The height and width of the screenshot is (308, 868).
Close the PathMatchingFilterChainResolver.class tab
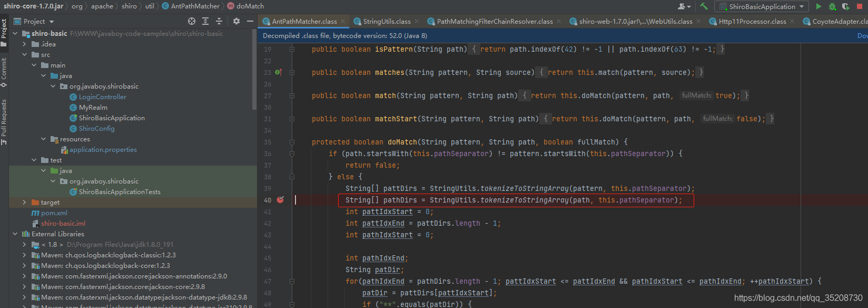pyautogui.click(x=559, y=21)
